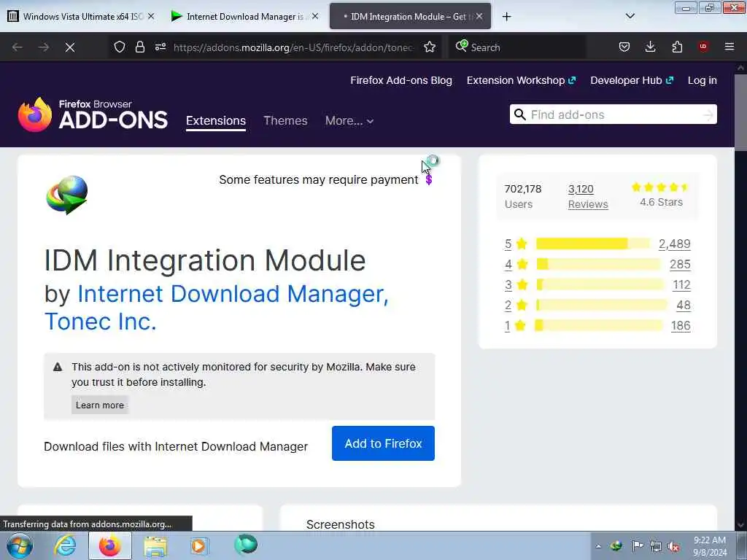
Task: Open the Extensions puzzle icon
Action: pyautogui.click(x=677, y=47)
